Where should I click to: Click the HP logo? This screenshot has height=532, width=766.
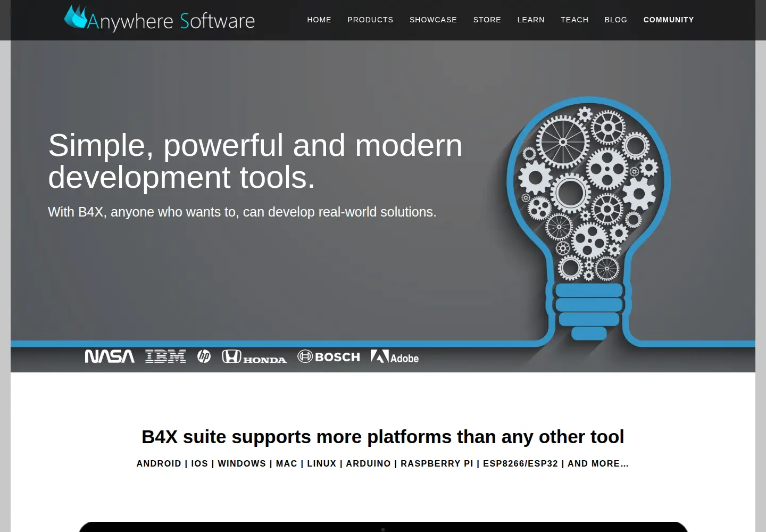(204, 356)
